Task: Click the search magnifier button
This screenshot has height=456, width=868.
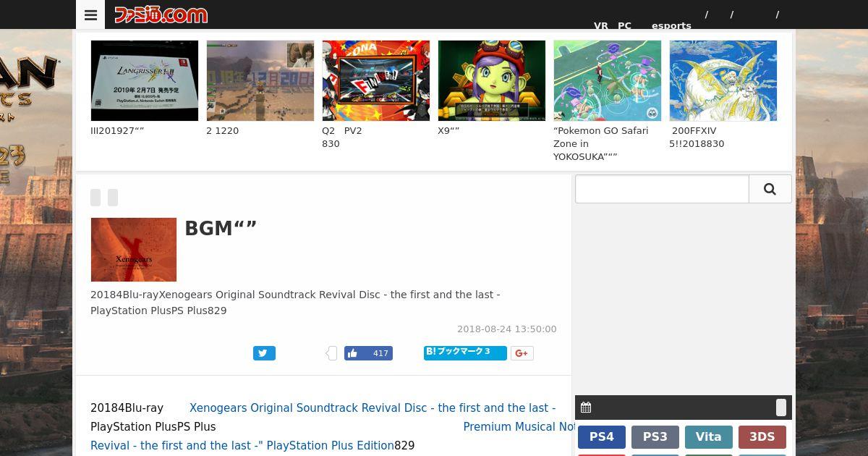Action: [x=770, y=189]
